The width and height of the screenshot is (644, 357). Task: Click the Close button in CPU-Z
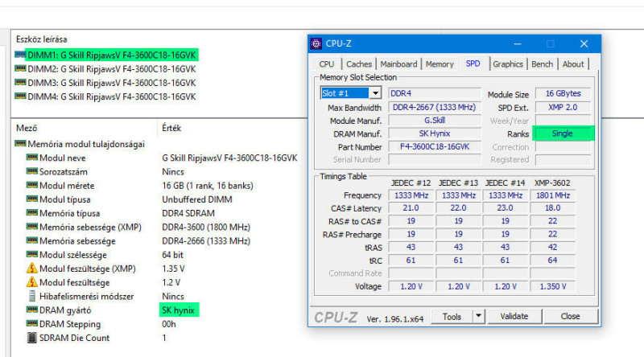tap(570, 316)
